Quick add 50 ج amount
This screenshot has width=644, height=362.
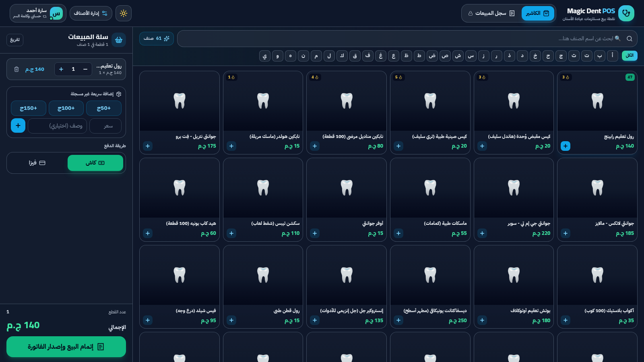click(104, 108)
